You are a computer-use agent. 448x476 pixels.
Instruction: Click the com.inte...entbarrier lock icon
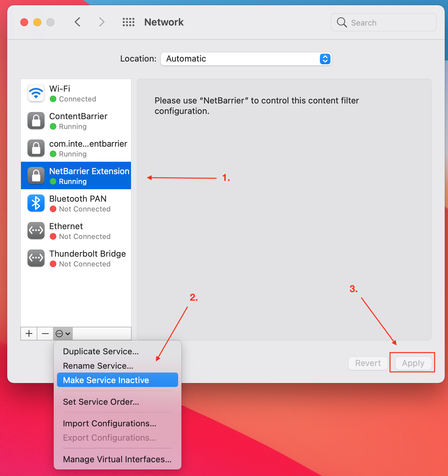pos(36,149)
